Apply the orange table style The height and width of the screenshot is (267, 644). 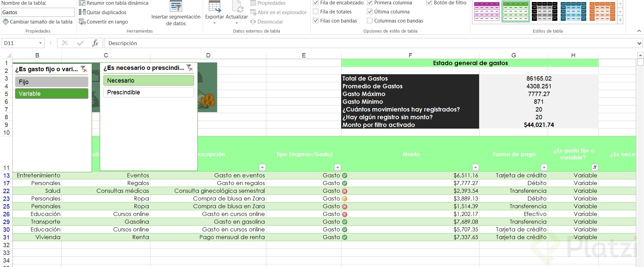click(602, 11)
